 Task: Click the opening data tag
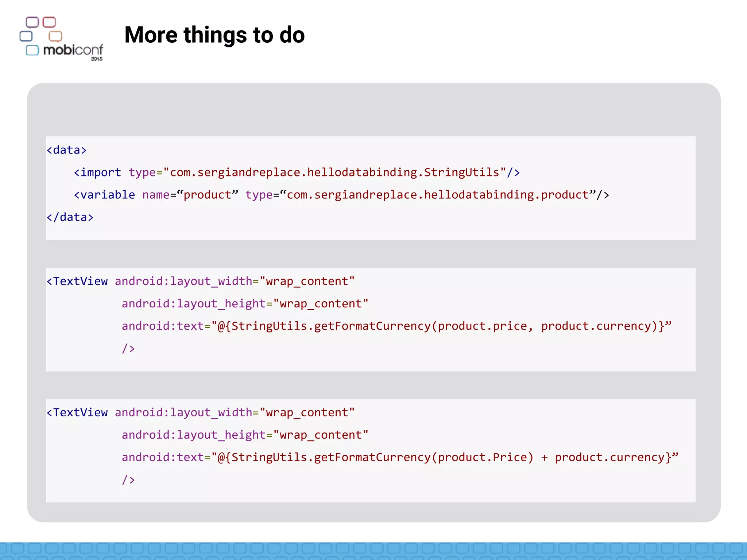[x=67, y=150]
